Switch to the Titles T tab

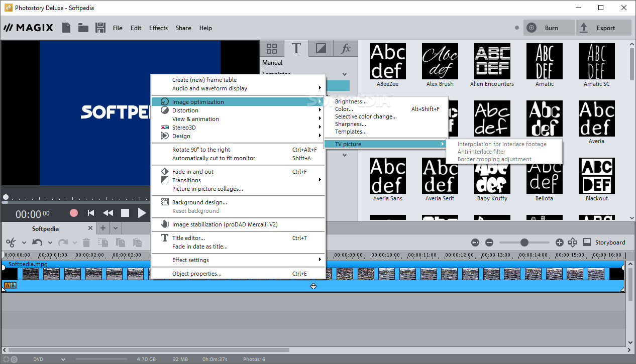click(x=296, y=49)
